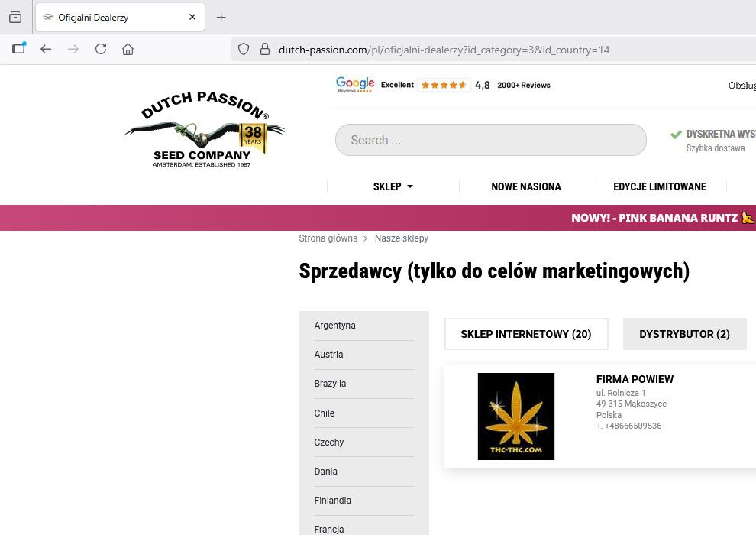Expand the SKLEP dropdown menu
756x535 pixels.
[393, 186]
